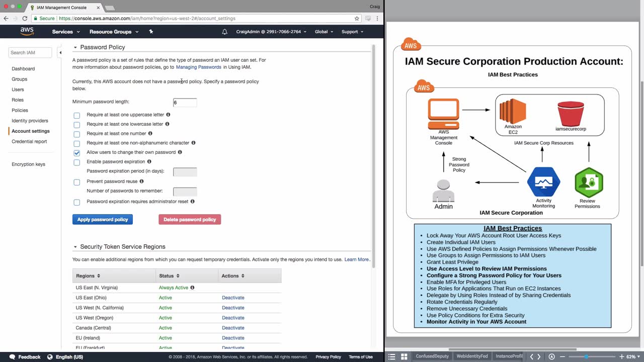Viewport: 644px width, 362px height.
Task: Adjust the diagram zoom slider handle
Action: (x=586, y=357)
